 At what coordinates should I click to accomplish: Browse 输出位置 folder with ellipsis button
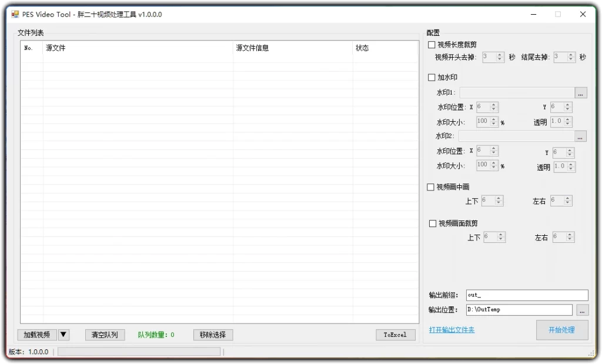[x=583, y=310]
